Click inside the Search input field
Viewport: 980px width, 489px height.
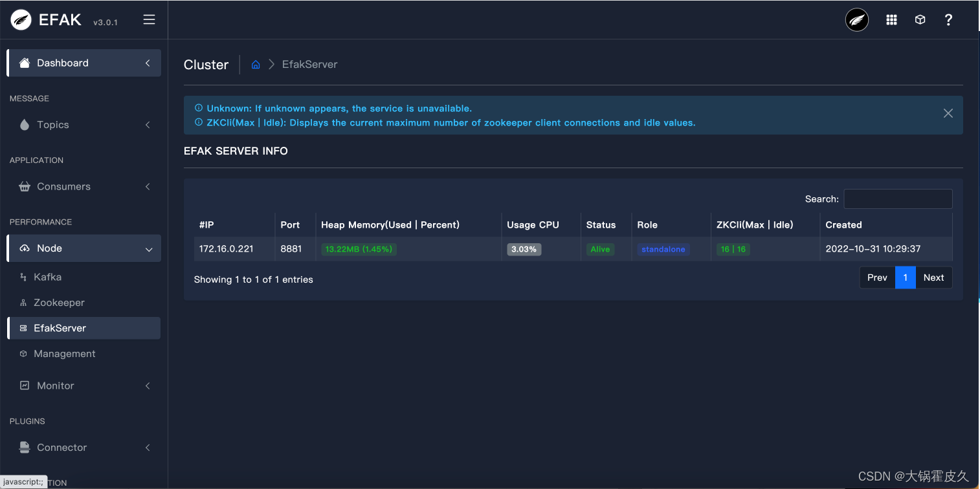coord(898,199)
